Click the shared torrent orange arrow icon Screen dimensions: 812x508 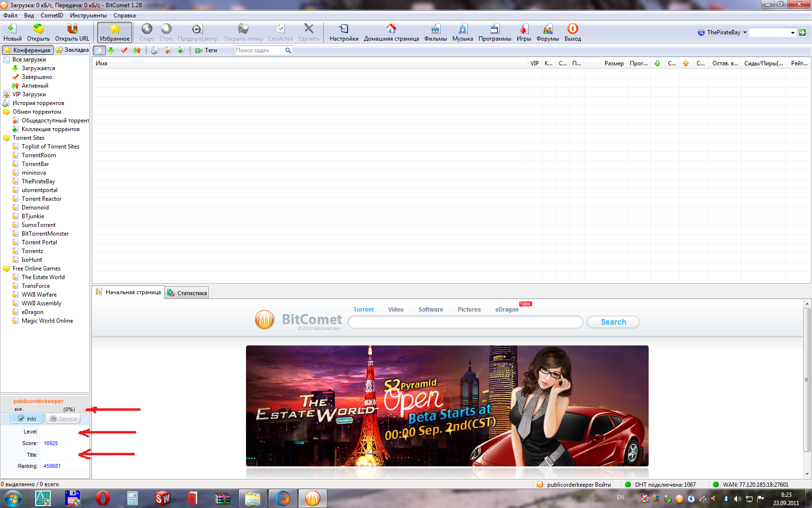pyautogui.click(x=168, y=50)
